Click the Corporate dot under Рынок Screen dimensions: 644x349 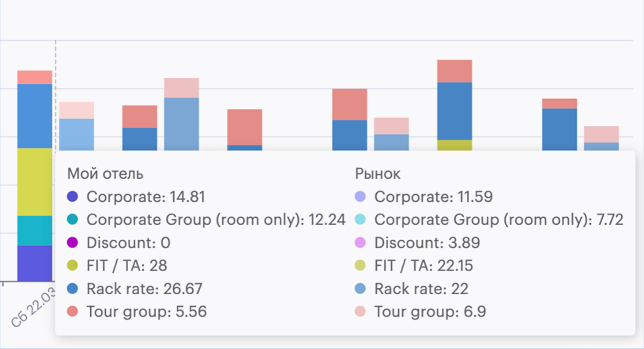[361, 197]
